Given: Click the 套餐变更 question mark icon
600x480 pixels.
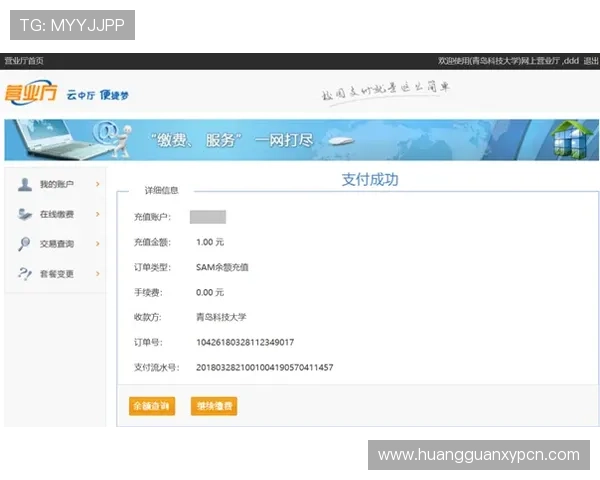Looking at the screenshot, I should coord(24,274).
